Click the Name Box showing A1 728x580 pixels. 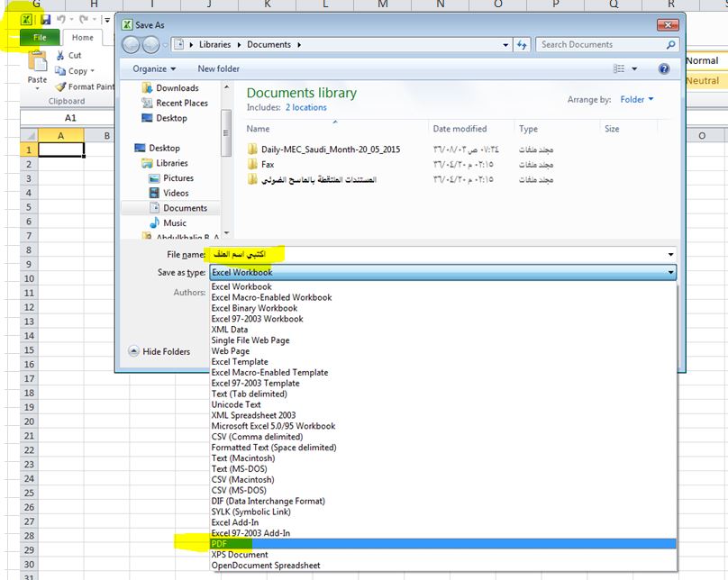(x=69, y=118)
